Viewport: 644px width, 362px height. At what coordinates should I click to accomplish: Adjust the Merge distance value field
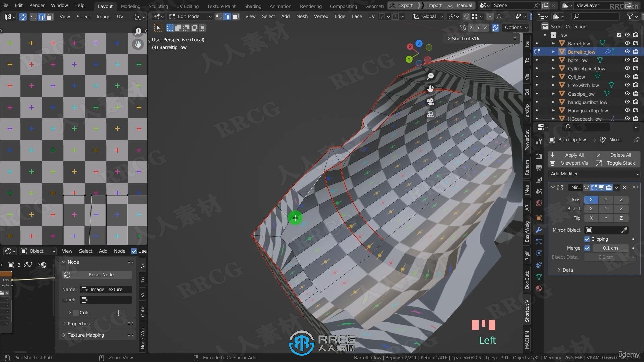pos(611,247)
